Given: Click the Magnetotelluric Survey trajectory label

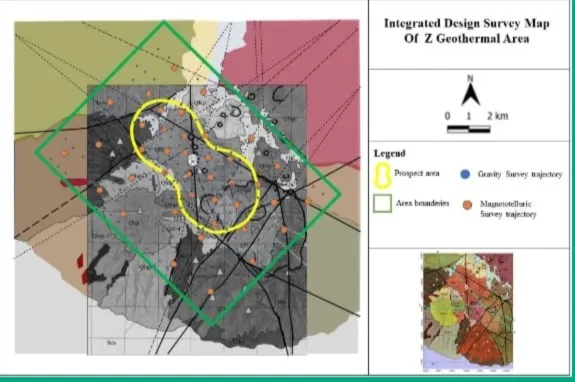Looking at the screenshot, I should pyautogui.click(x=508, y=209).
